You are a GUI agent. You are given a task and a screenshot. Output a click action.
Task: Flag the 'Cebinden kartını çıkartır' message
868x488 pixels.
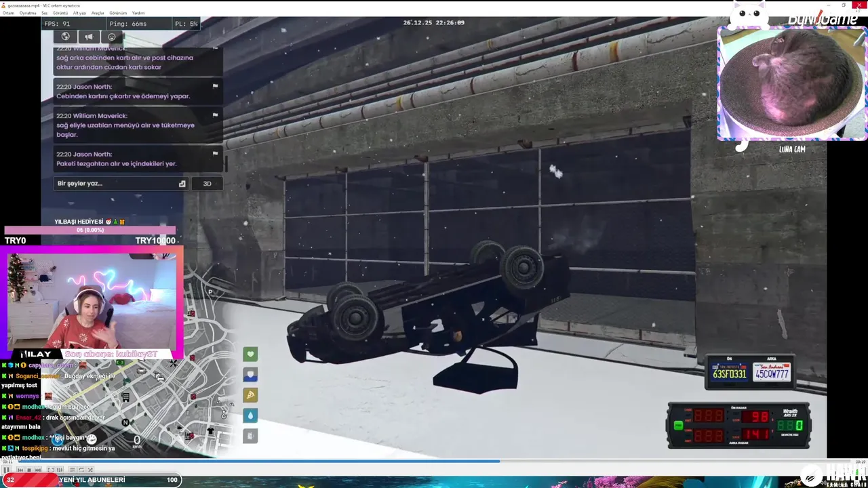(x=216, y=87)
